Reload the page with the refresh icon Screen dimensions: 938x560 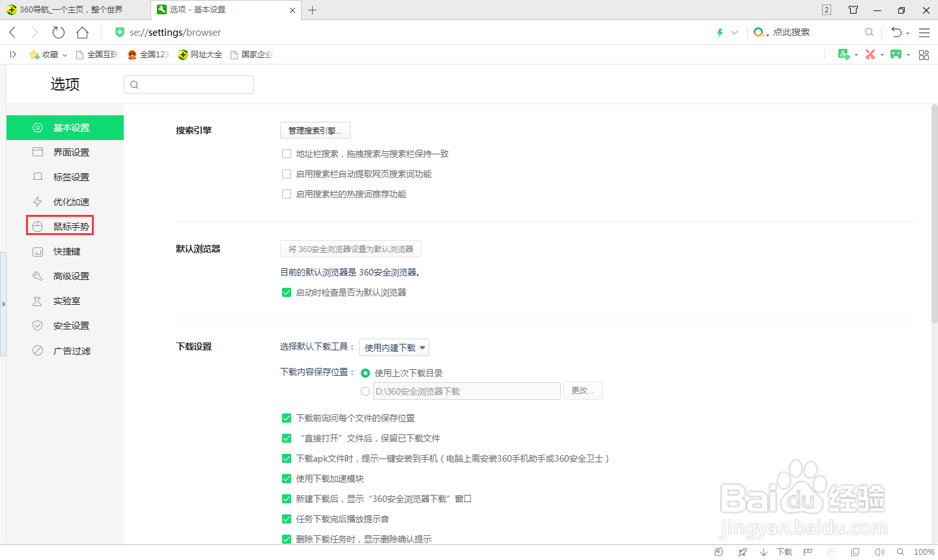[x=59, y=33]
